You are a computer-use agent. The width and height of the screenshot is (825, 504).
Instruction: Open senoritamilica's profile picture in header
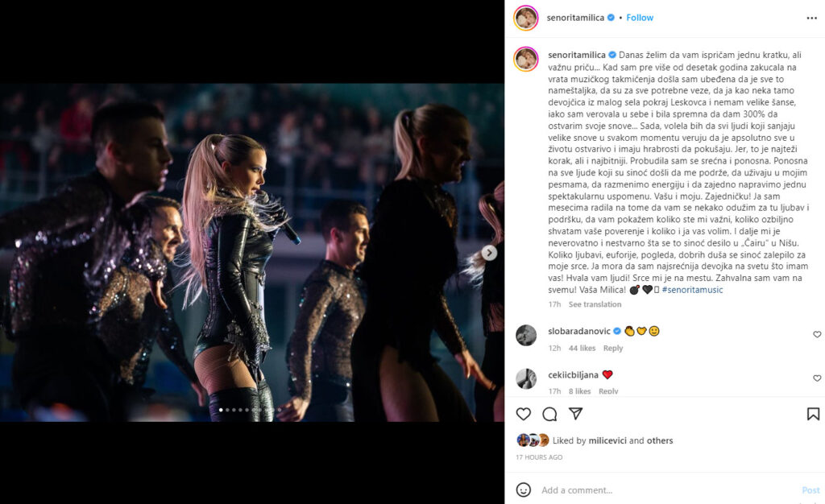tap(525, 18)
